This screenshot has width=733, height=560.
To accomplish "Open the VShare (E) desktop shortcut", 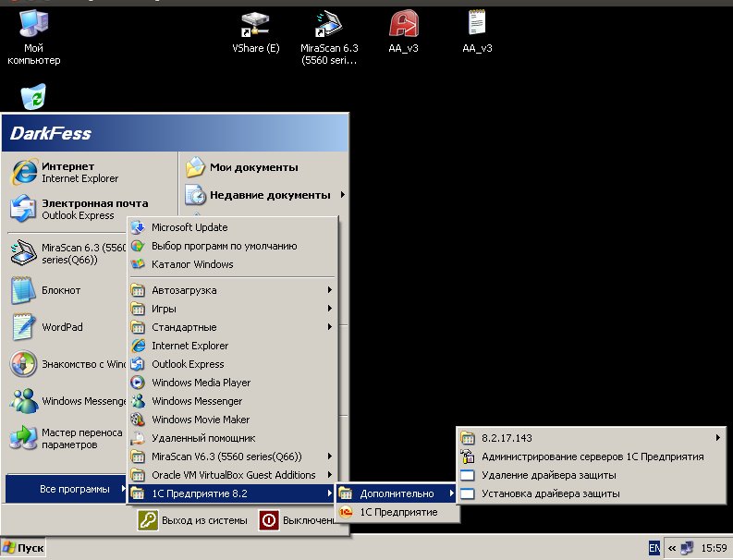I will (x=256, y=32).
